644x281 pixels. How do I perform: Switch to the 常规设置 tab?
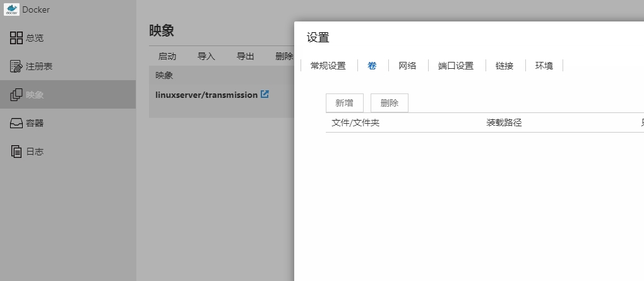click(x=328, y=66)
